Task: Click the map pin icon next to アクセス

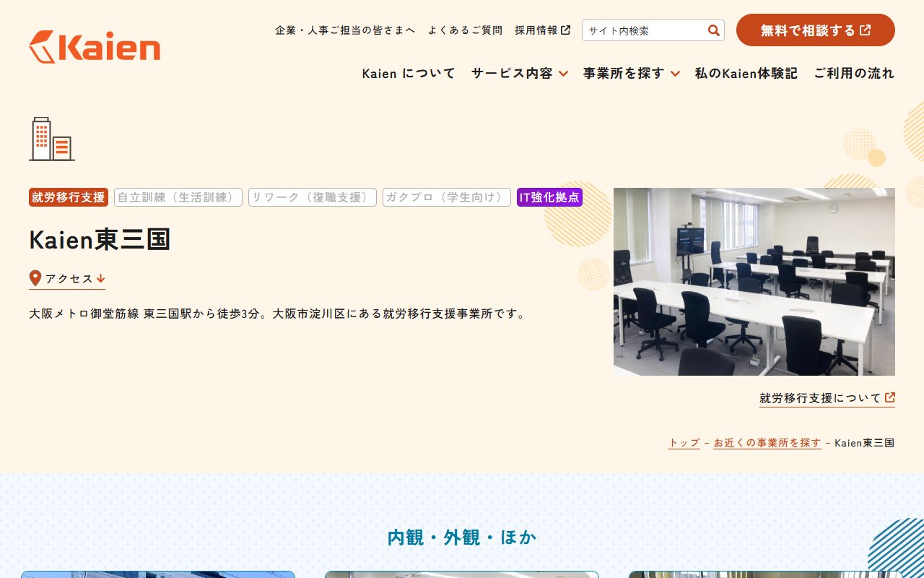Action: pyautogui.click(x=35, y=278)
